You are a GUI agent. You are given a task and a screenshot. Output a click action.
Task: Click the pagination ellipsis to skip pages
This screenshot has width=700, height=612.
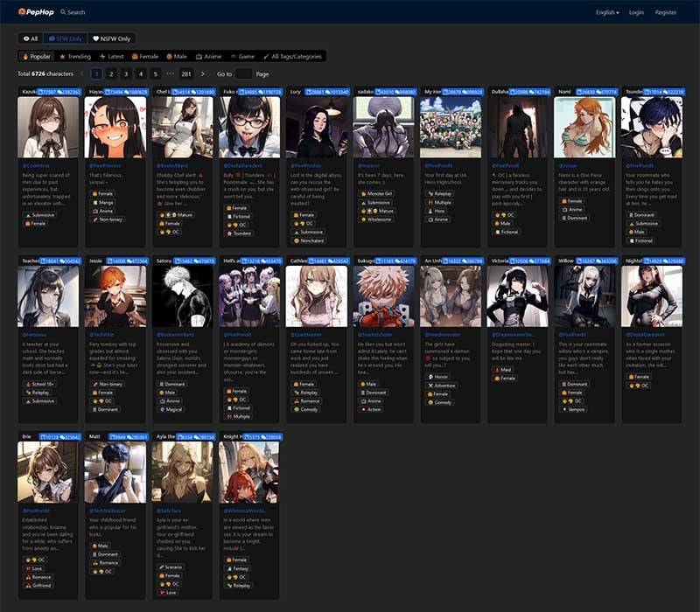(170, 73)
